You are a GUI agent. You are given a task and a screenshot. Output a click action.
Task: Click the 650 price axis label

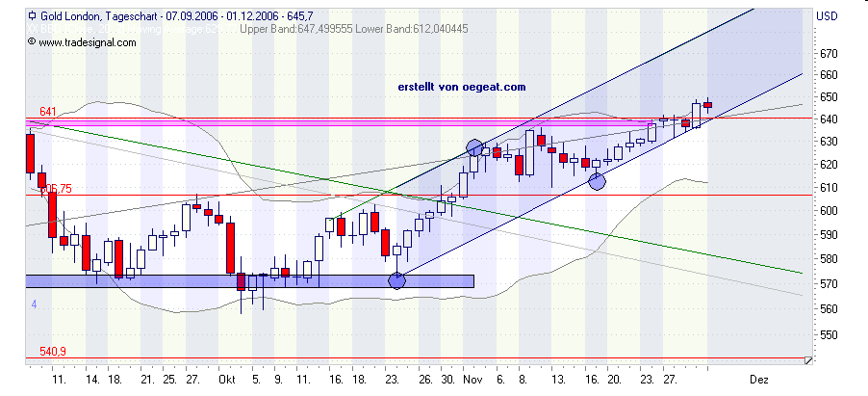coord(830,98)
